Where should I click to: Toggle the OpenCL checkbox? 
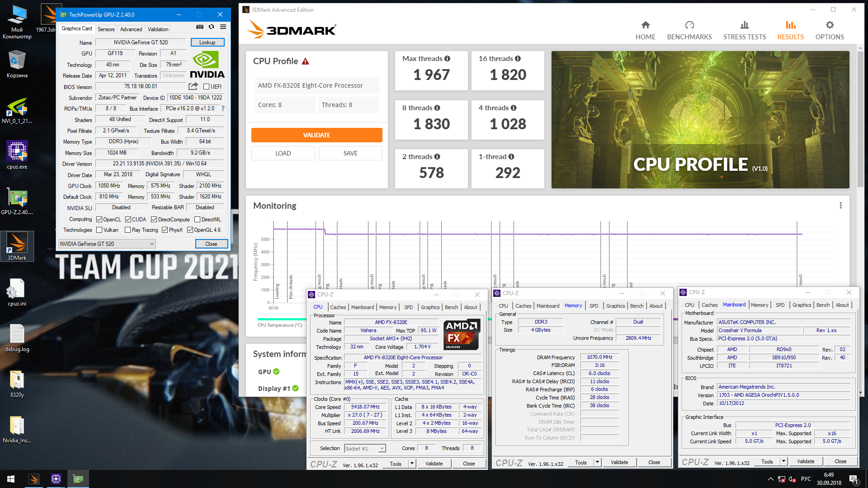pyautogui.click(x=99, y=220)
